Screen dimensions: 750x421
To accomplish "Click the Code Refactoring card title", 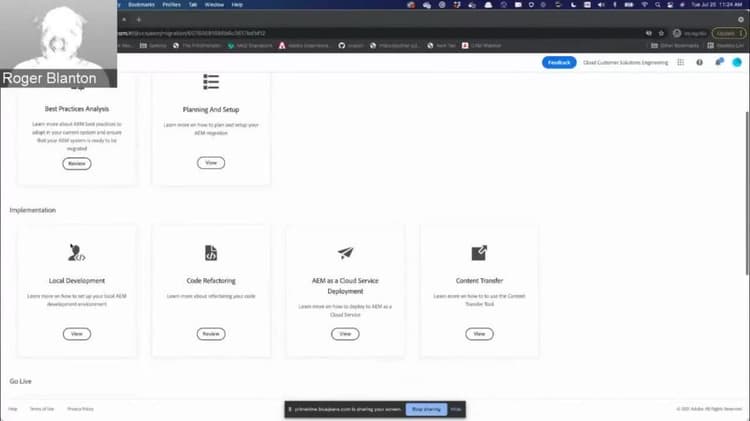I will point(211,280).
